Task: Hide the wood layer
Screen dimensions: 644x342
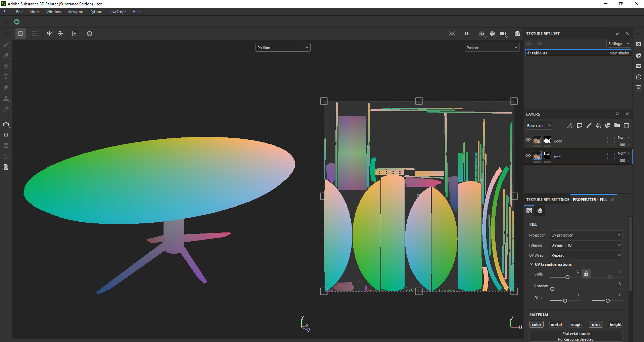Action: click(528, 140)
